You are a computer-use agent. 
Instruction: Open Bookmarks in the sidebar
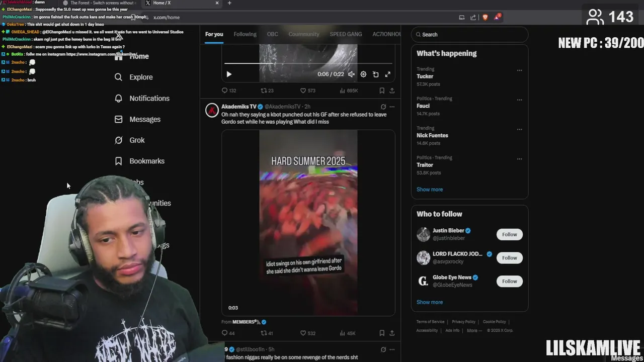pyautogui.click(x=139, y=161)
